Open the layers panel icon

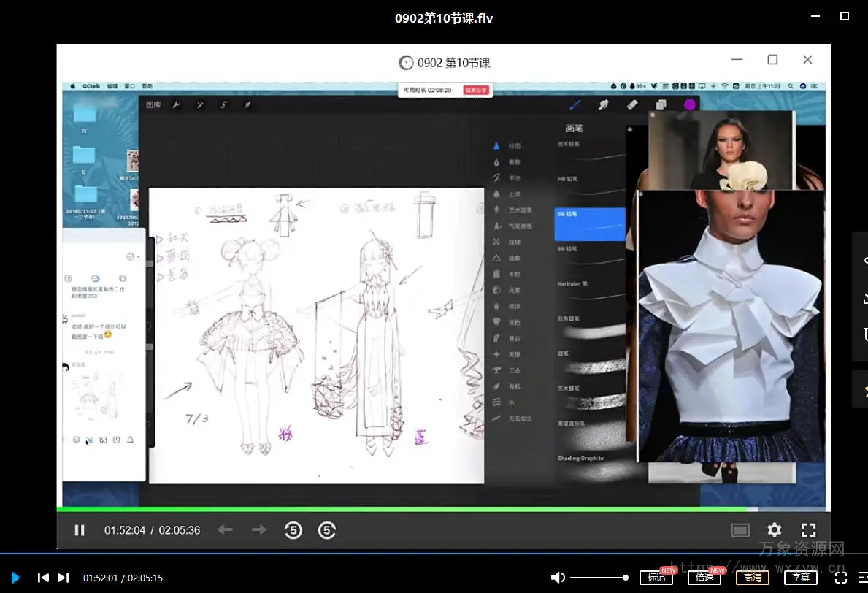[661, 104]
